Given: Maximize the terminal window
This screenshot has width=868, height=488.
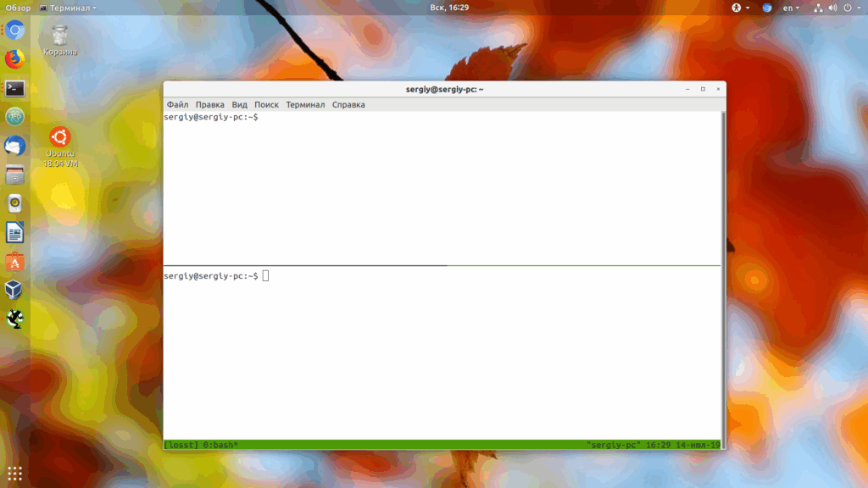Looking at the screenshot, I should click(x=703, y=89).
